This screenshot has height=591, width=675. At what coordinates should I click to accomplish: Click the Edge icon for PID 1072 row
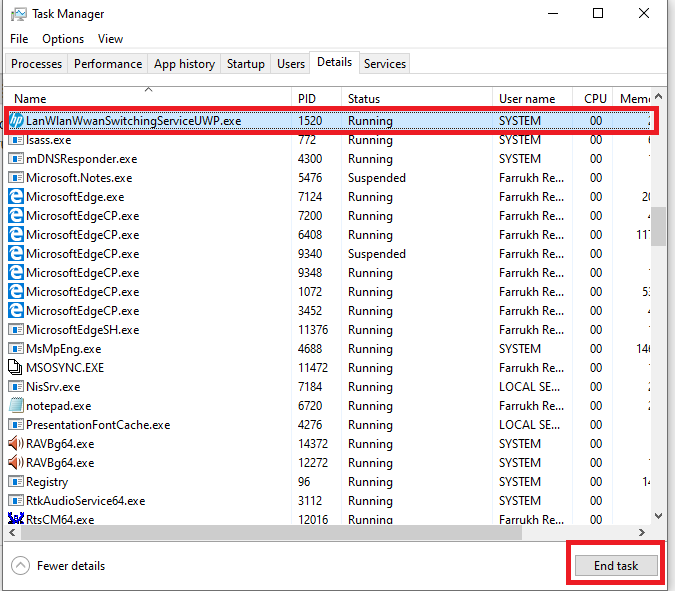coord(16,291)
